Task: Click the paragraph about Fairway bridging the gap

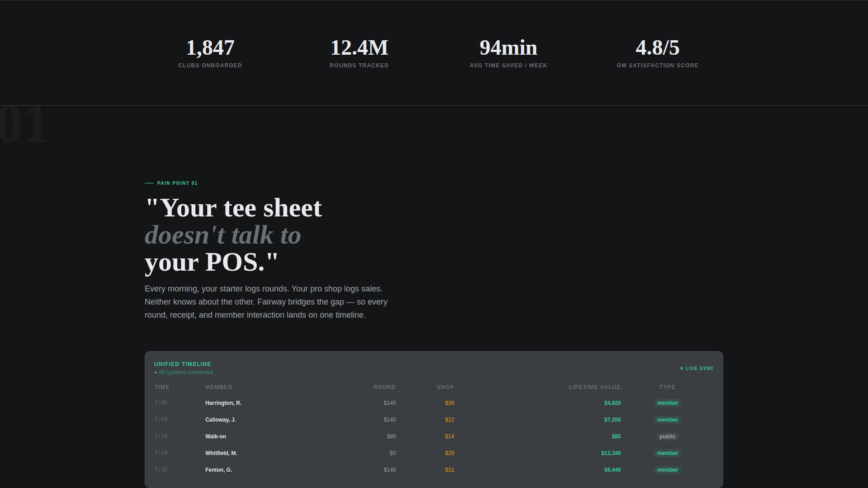Action: coord(266,302)
